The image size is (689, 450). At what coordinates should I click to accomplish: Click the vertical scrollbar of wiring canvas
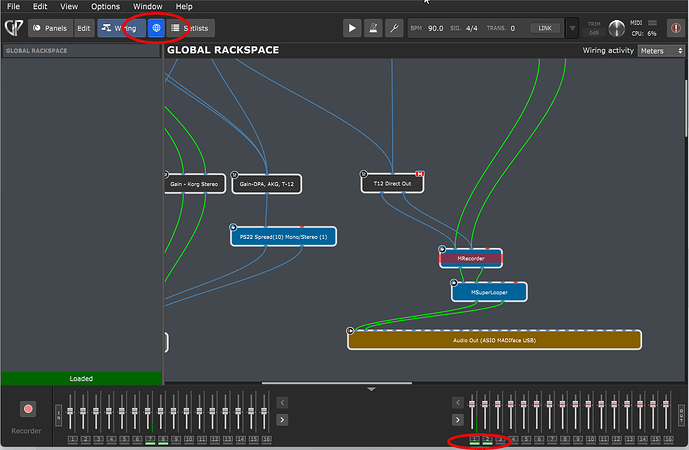click(x=686, y=108)
